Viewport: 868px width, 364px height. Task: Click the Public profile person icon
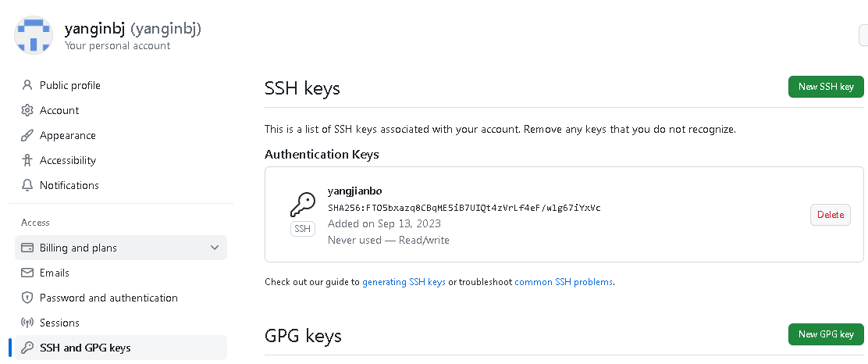(x=27, y=85)
